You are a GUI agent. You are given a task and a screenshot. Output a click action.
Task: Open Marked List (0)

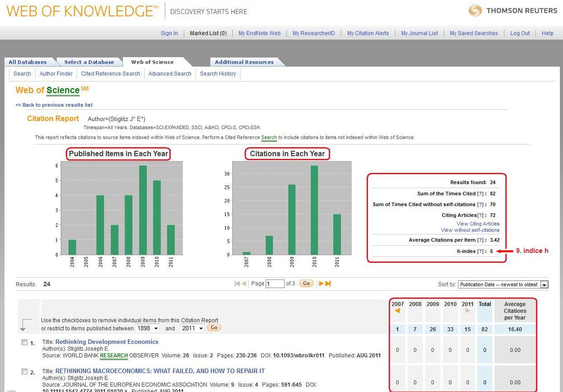(x=208, y=33)
